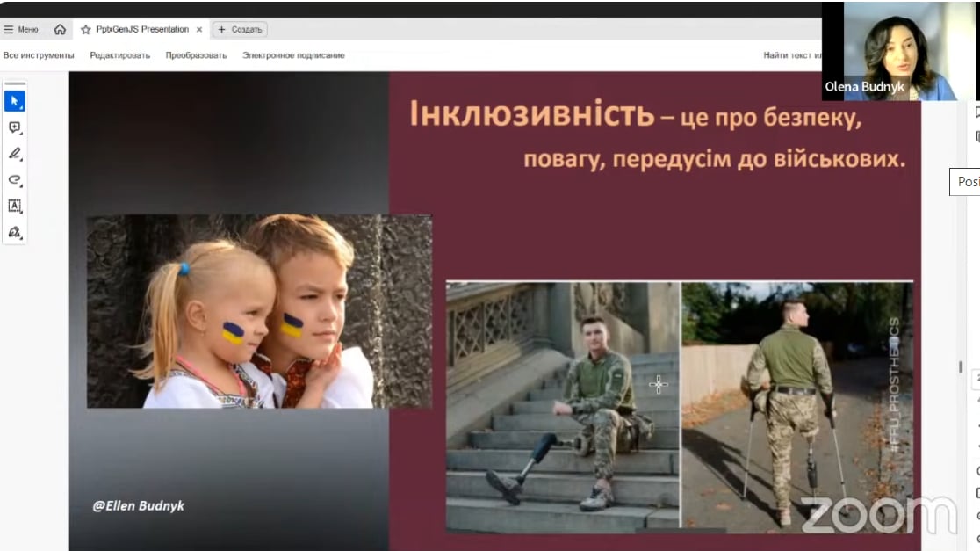Select the arrow selection tool

(x=14, y=101)
